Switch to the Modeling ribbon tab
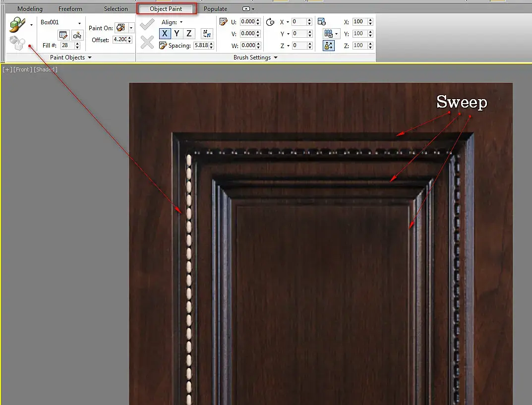This screenshot has height=405, width=532. click(x=30, y=9)
